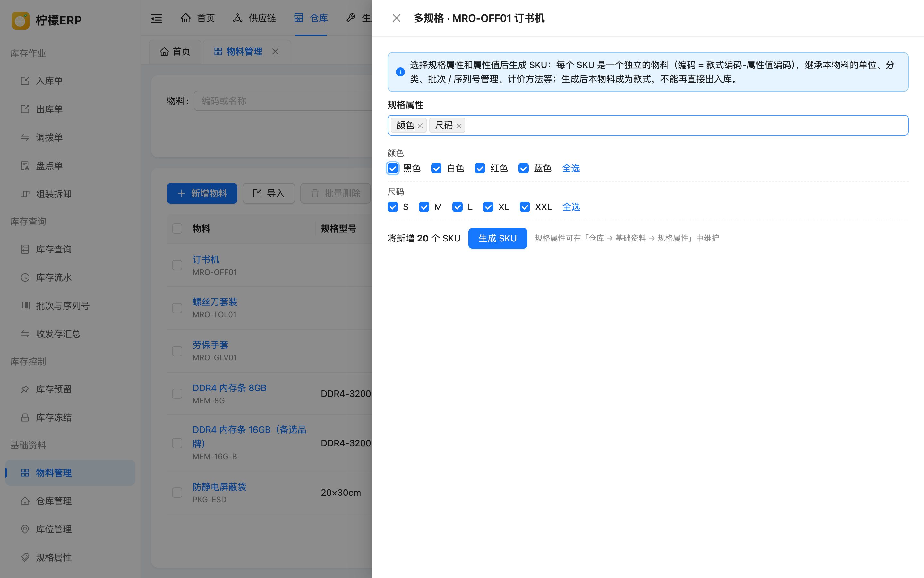Open 盘点单 stocktake page
The width and height of the screenshot is (924, 578).
point(70,166)
